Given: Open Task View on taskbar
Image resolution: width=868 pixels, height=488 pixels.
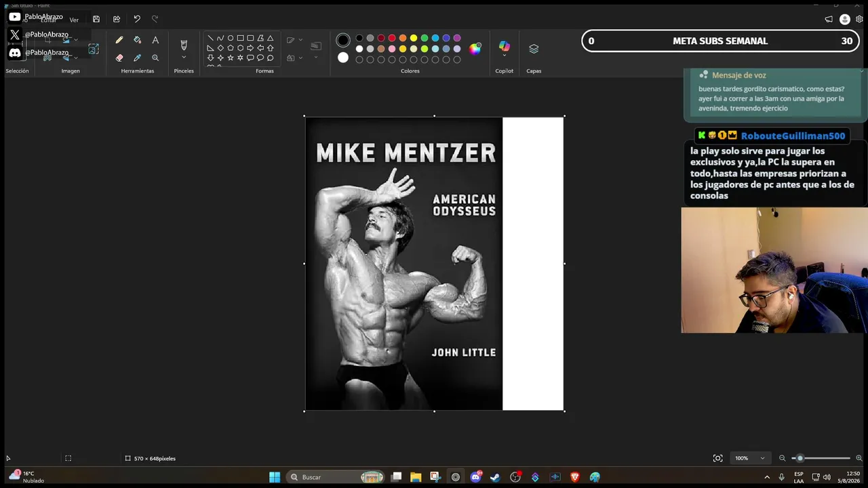Looking at the screenshot, I should pyautogui.click(x=396, y=477).
